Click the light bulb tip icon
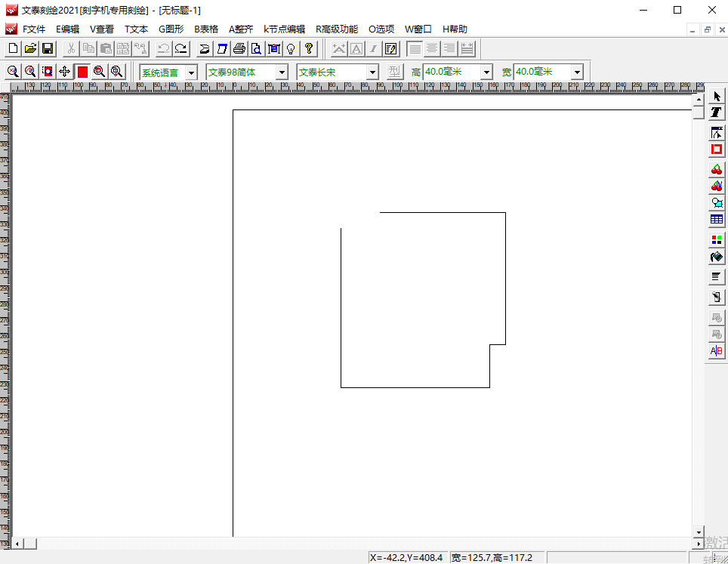Image resolution: width=728 pixels, height=564 pixels. pos(291,48)
